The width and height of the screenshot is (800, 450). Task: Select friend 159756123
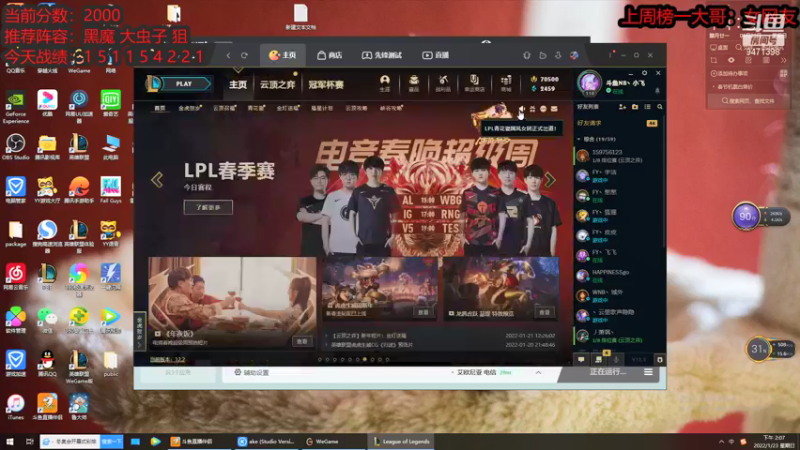617,156
